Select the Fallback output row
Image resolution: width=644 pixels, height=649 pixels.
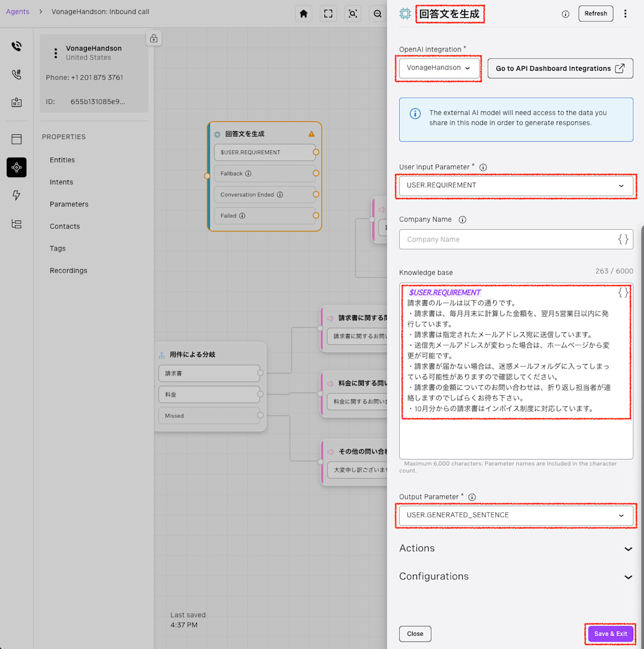(265, 173)
